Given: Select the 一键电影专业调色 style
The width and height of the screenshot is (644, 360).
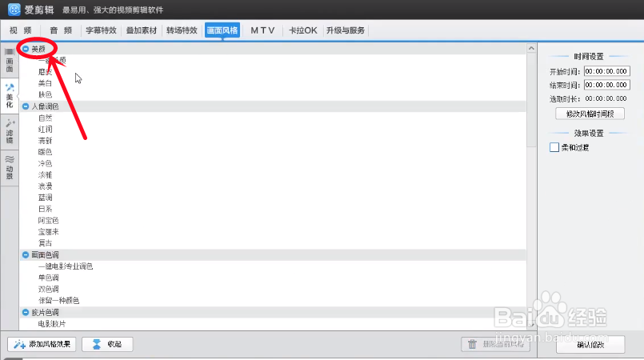Looking at the screenshot, I should point(66,266).
